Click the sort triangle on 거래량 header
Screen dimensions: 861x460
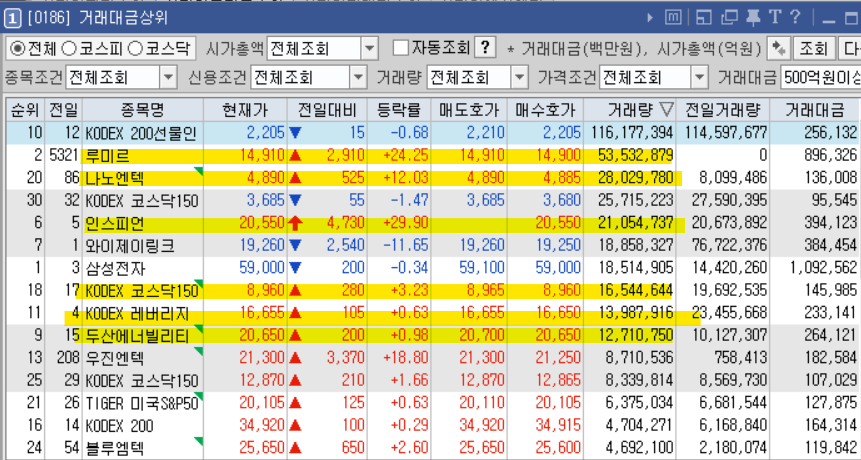[x=666, y=110]
